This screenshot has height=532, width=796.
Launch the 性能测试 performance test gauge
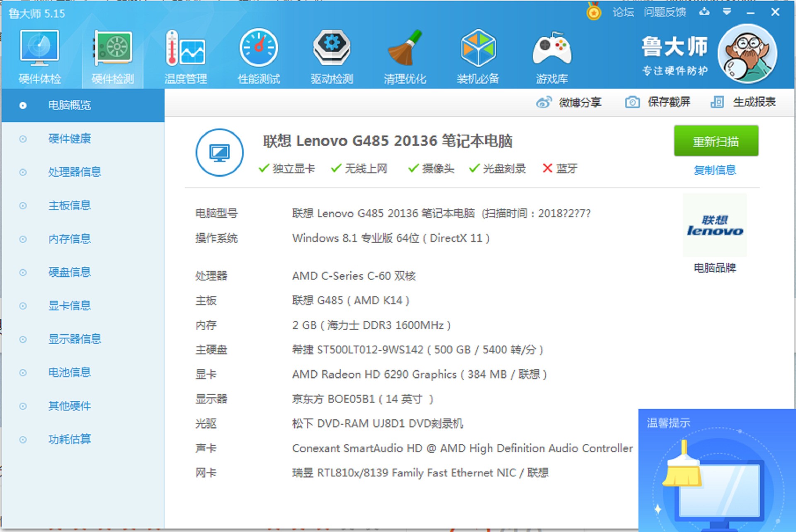click(x=259, y=56)
